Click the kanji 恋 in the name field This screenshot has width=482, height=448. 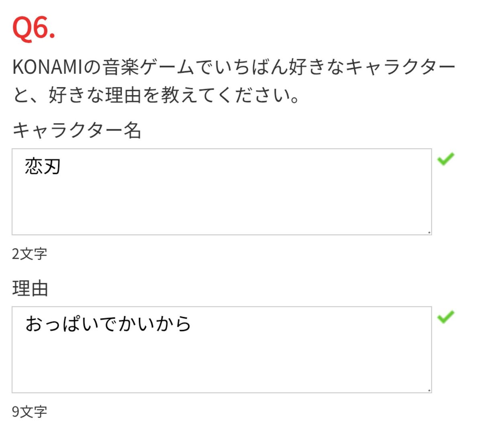pos(34,166)
